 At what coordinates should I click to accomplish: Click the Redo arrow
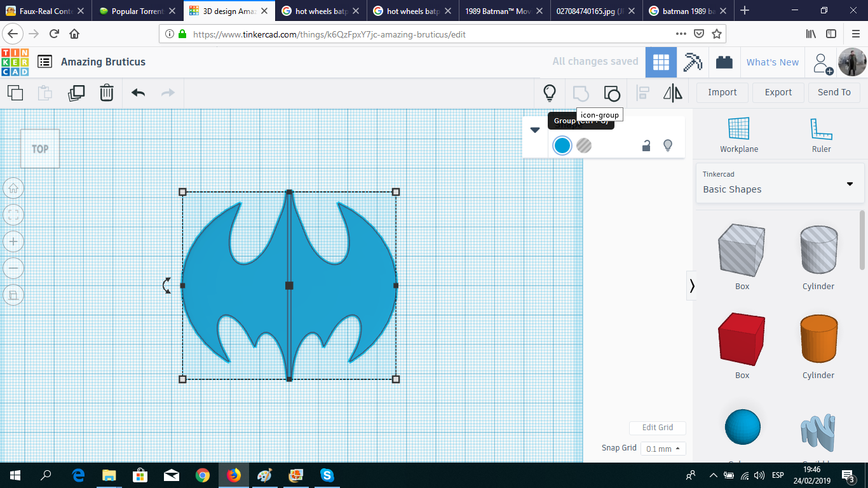(168, 93)
